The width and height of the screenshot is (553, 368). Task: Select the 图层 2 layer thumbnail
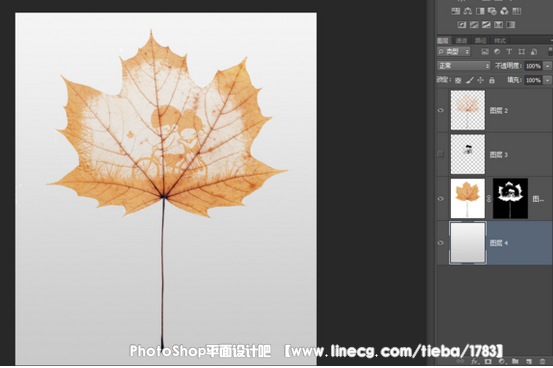coord(468,110)
